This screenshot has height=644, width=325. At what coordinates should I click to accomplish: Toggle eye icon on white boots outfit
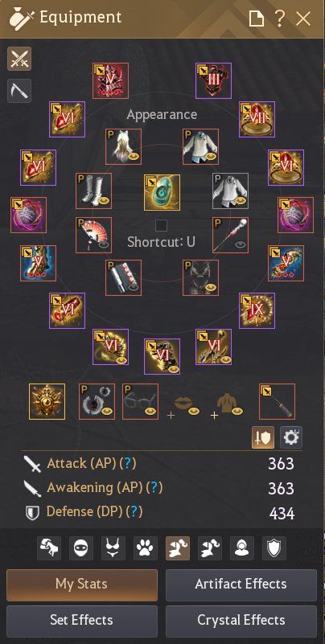point(105,201)
